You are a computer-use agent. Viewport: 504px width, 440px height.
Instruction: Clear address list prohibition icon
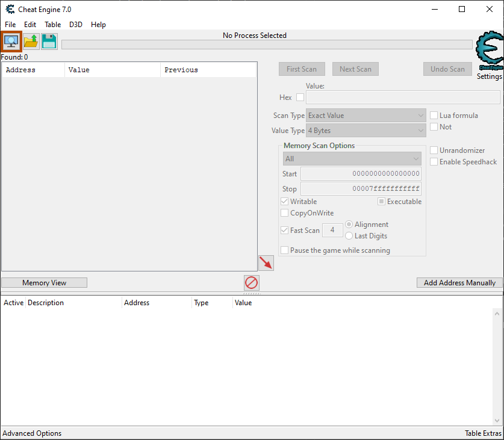(x=251, y=283)
